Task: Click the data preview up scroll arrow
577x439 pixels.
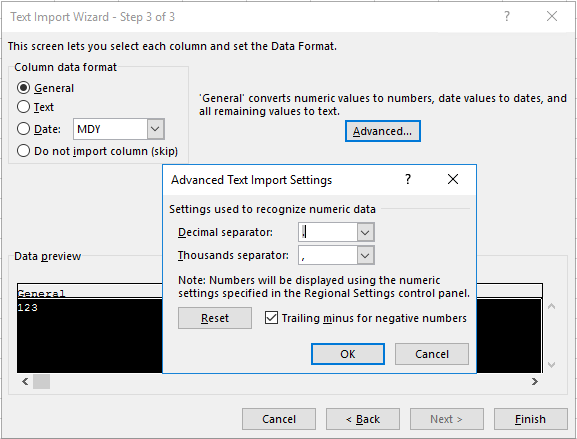Action: pos(551,306)
